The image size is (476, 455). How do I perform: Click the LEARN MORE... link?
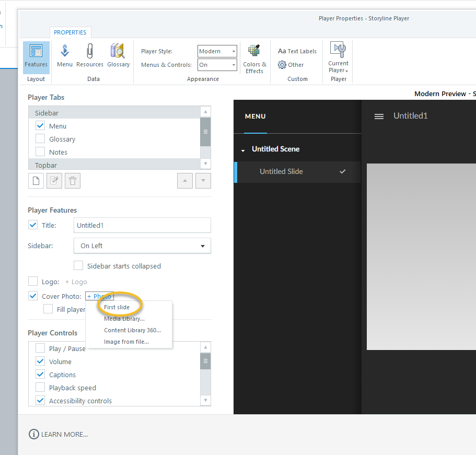59,434
